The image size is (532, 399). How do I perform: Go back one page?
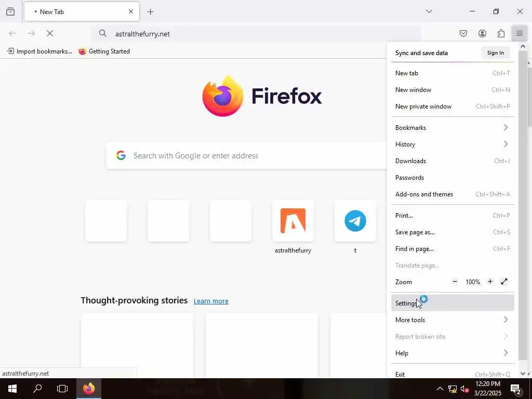[x=12, y=33]
